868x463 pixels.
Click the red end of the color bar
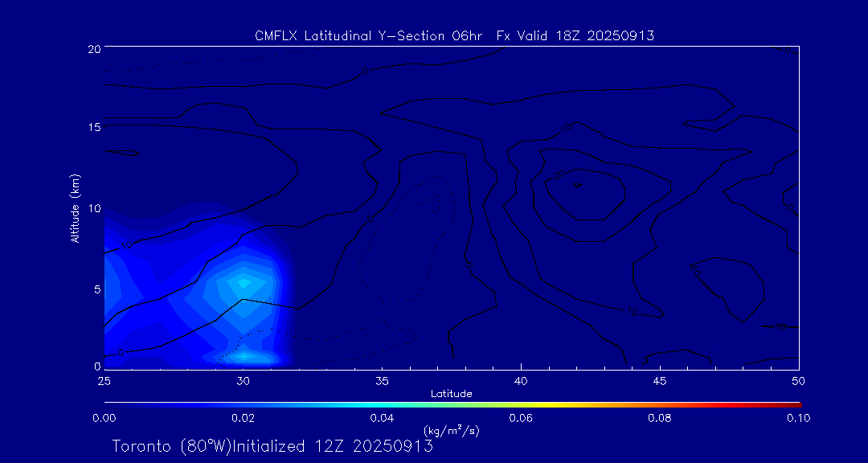point(796,404)
